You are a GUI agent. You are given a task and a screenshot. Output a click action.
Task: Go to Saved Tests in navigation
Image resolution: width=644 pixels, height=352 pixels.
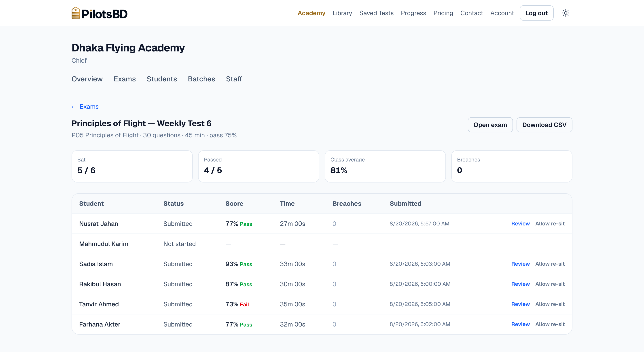pyautogui.click(x=376, y=13)
